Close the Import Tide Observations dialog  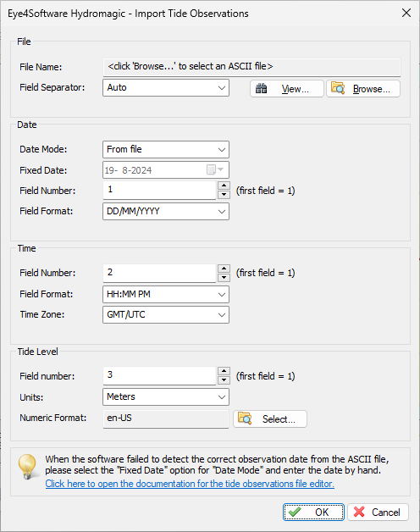tap(406, 14)
